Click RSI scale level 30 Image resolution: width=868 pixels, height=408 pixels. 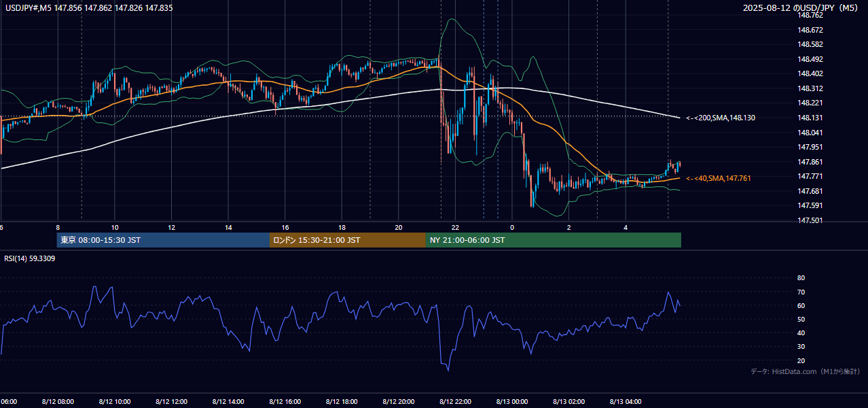coord(801,347)
